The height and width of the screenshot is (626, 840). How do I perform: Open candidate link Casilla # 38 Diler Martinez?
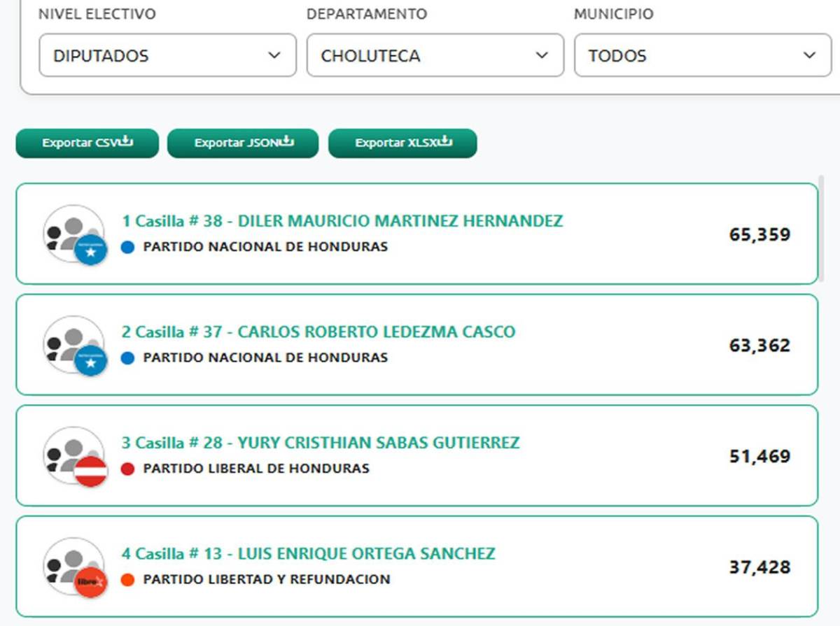(x=342, y=221)
